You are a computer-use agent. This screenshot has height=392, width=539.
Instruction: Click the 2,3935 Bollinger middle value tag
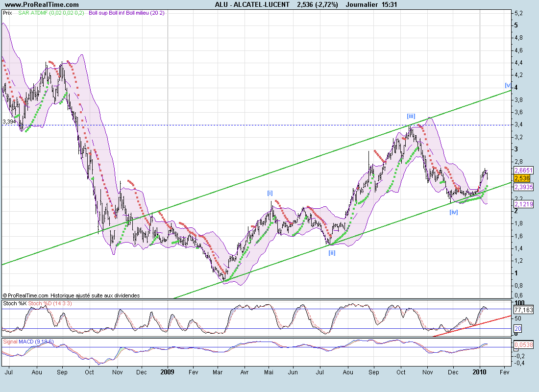click(x=523, y=187)
